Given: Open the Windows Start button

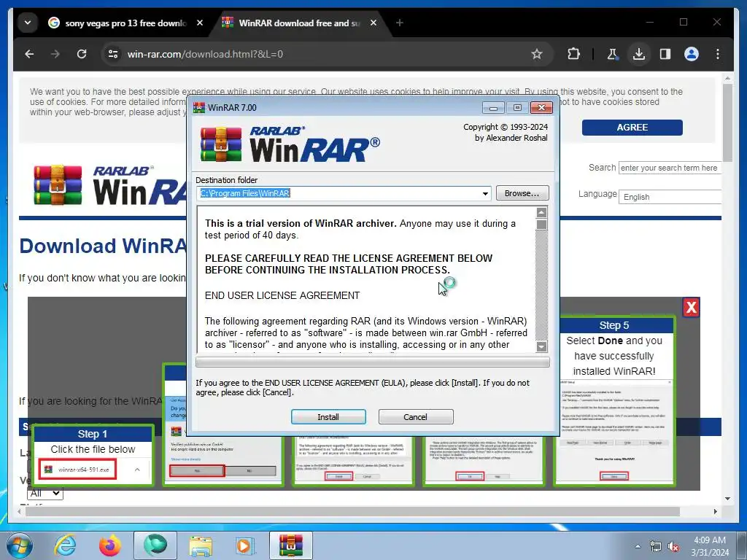Looking at the screenshot, I should click(x=20, y=545).
